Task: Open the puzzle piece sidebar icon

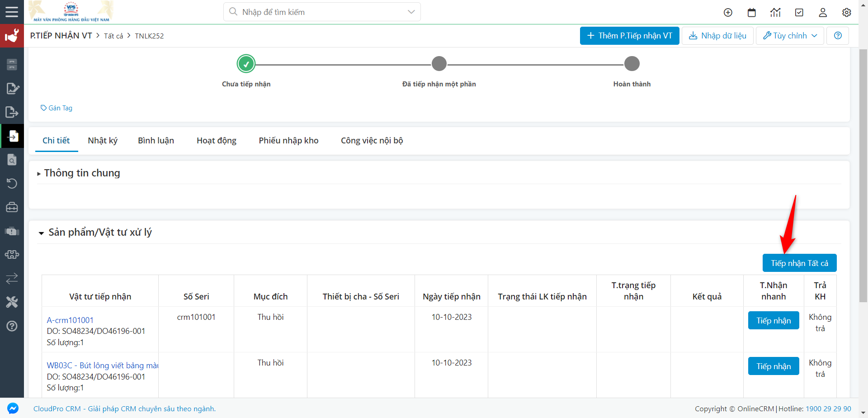Action: [12, 255]
